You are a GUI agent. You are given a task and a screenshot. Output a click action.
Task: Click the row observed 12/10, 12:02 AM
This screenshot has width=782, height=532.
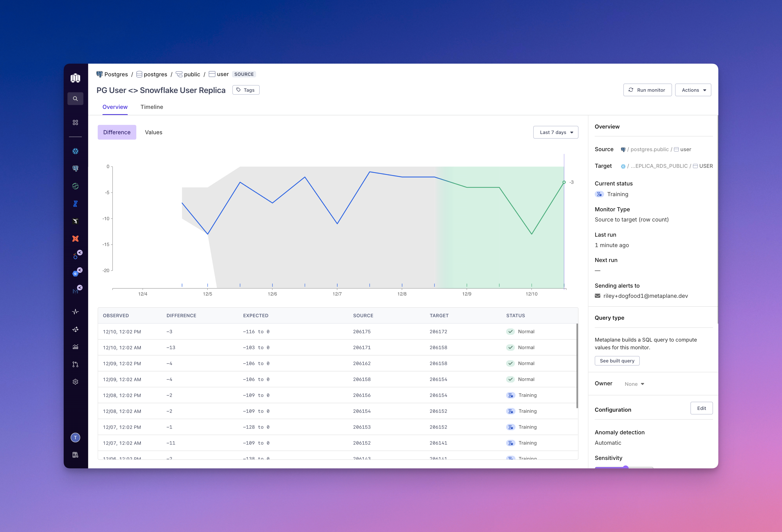coord(337,347)
